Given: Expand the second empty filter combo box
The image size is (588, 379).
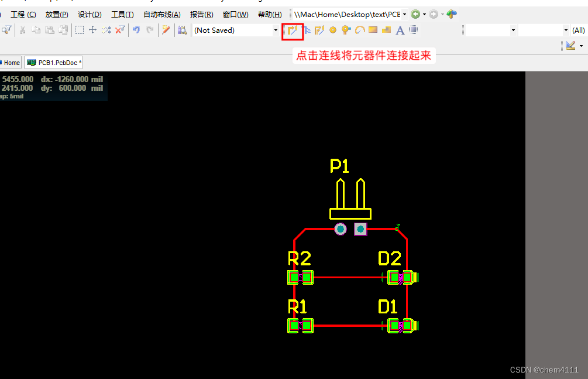Looking at the screenshot, I should pyautogui.click(x=566, y=30).
